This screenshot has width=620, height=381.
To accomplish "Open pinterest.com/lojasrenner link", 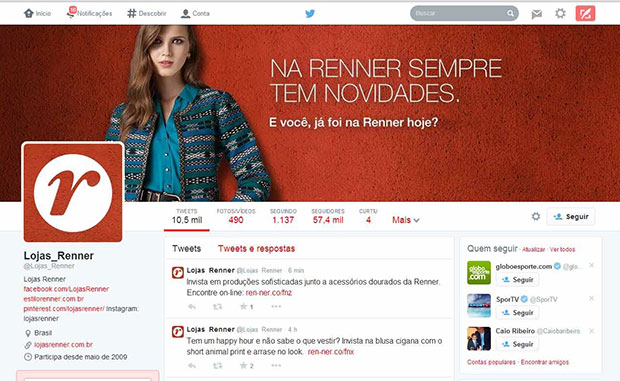I will pyautogui.click(x=64, y=309).
